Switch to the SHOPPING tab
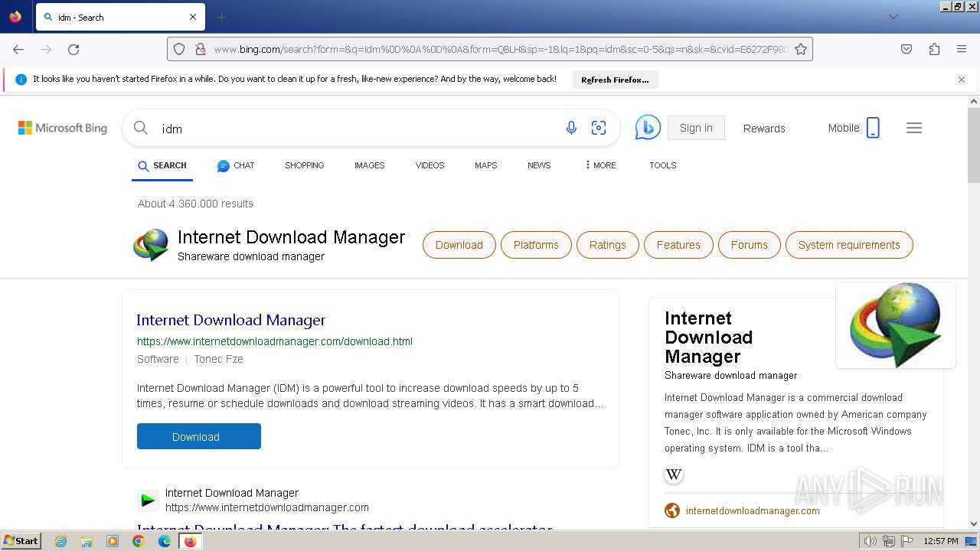 [304, 165]
